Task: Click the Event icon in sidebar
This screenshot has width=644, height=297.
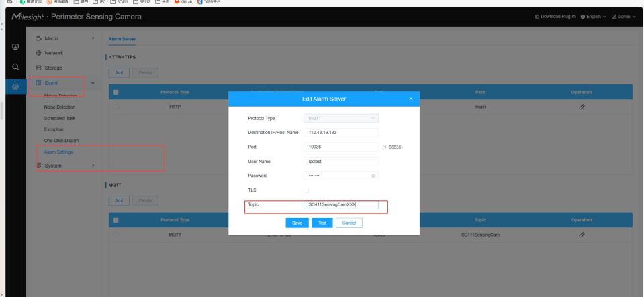Action: pyautogui.click(x=38, y=83)
